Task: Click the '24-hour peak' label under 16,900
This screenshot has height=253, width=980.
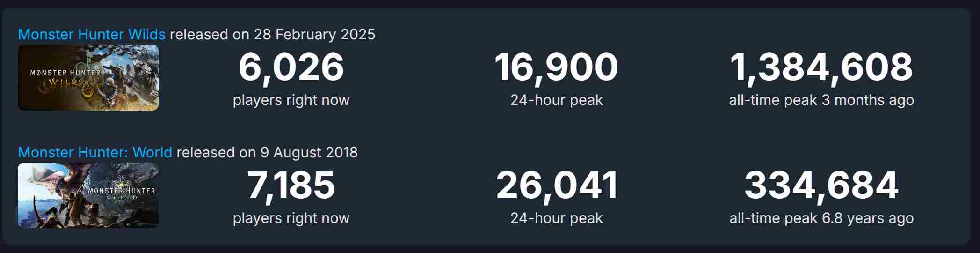Action: (x=556, y=100)
